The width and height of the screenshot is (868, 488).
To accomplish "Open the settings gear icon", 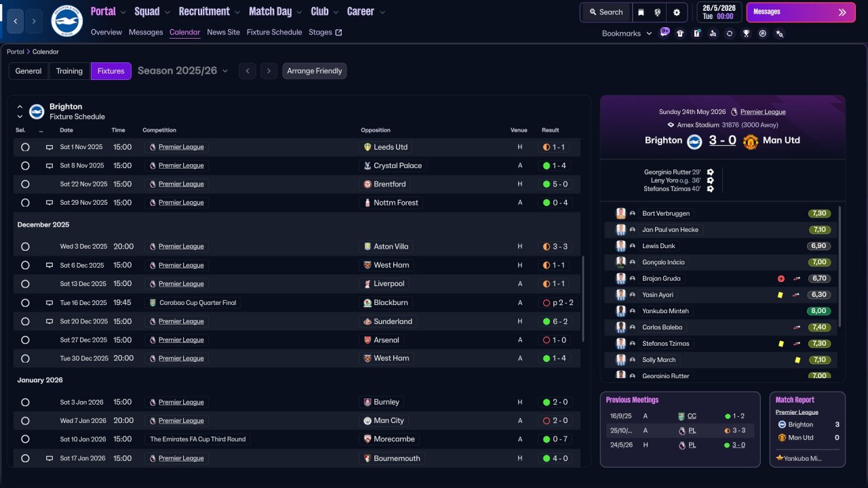I will click(676, 12).
